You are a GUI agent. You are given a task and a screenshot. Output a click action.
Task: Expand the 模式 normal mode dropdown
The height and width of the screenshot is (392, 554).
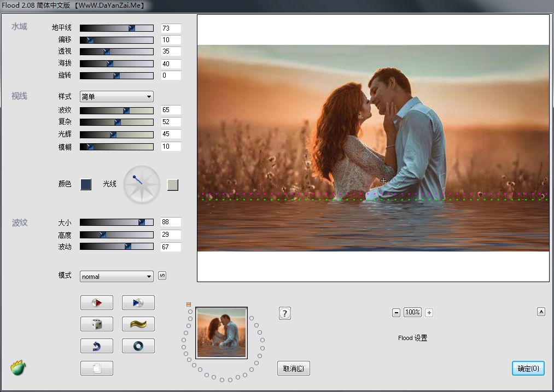pyautogui.click(x=116, y=277)
